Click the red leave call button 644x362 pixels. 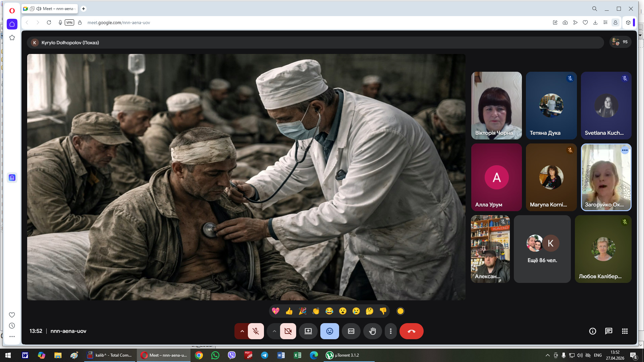(x=411, y=331)
